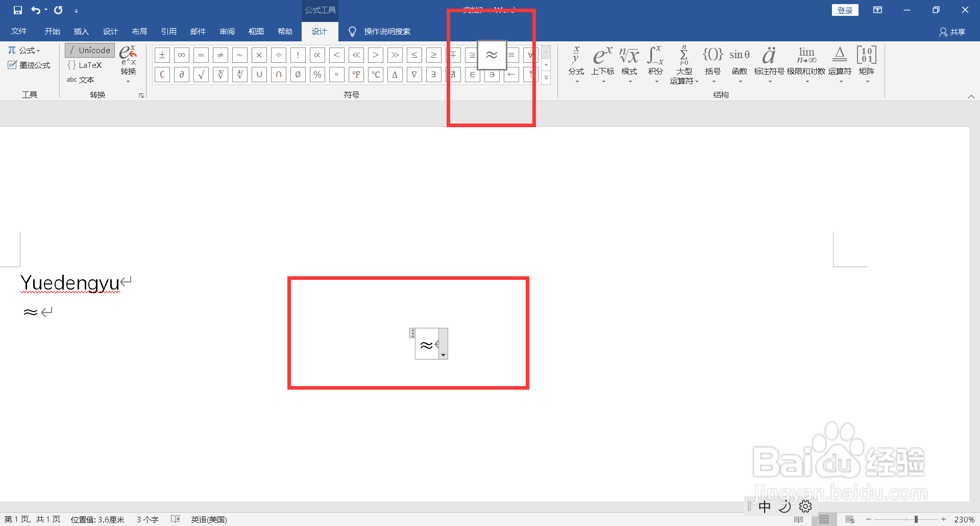Image resolution: width=980 pixels, height=526 pixels.
Task: Insert the intersection symbol
Action: pos(278,75)
